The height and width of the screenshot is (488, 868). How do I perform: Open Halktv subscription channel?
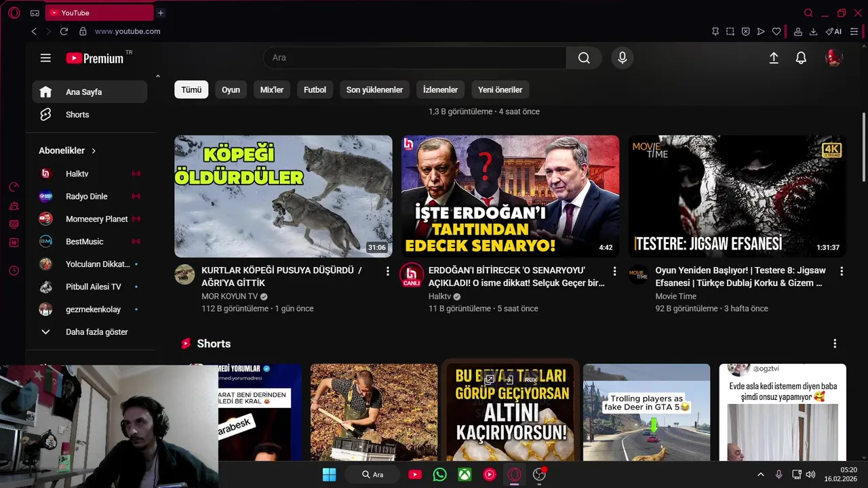[x=90, y=174]
